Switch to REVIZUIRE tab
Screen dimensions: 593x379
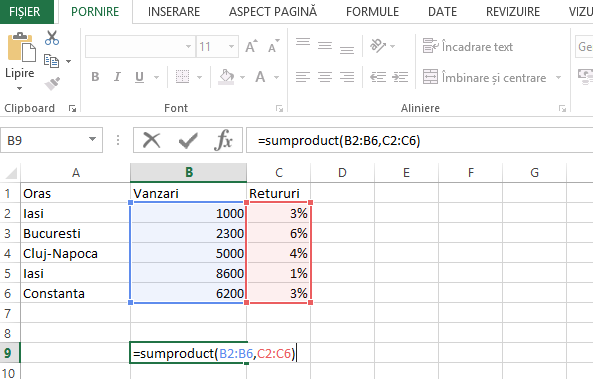513,12
